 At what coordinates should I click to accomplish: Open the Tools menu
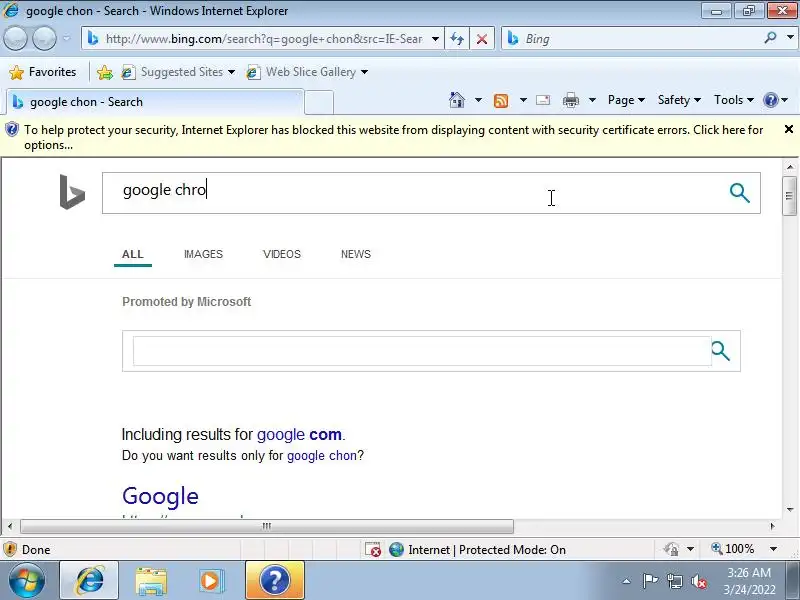click(x=734, y=100)
